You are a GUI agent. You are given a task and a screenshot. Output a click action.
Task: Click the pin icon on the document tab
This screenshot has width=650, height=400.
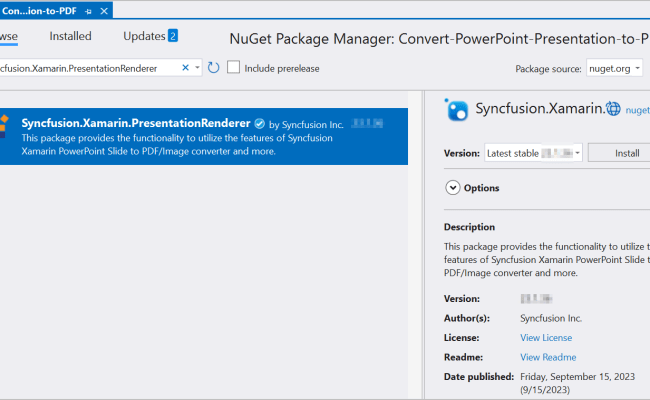tap(88, 12)
